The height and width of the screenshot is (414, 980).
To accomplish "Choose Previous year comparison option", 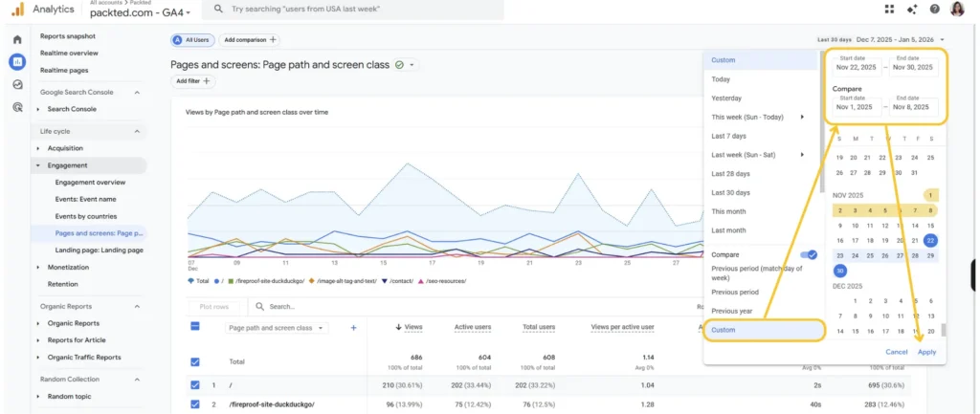I will [x=730, y=311].
